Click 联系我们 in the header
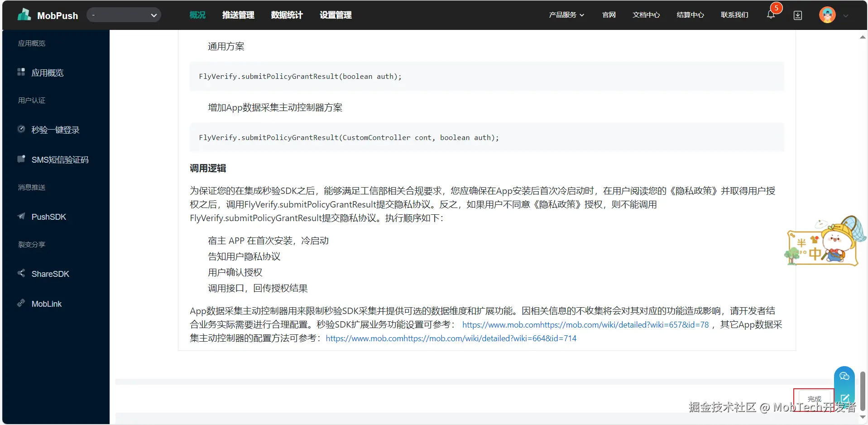This screenshot has width=868, height=425. (734, 15)
